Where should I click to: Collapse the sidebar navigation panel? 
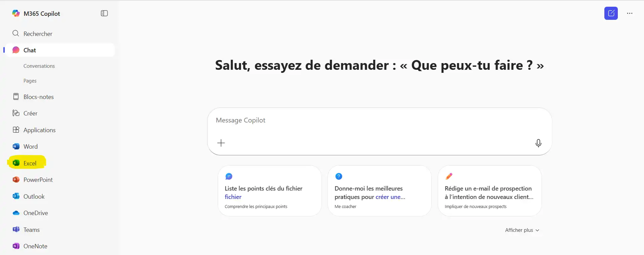104,13
